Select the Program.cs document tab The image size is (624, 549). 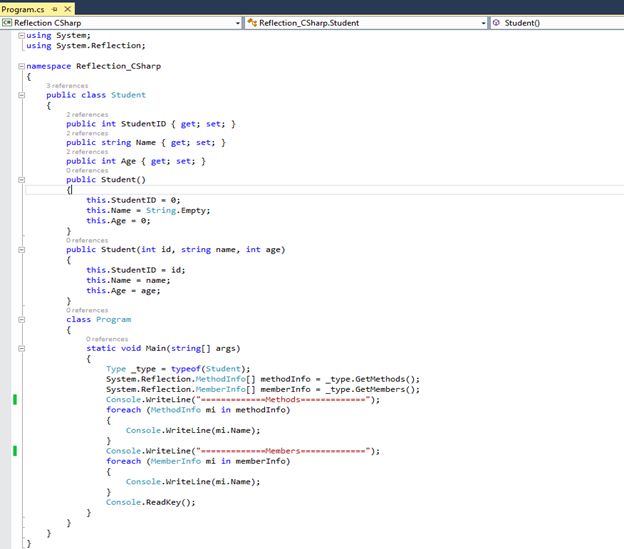tap(24, 8)
